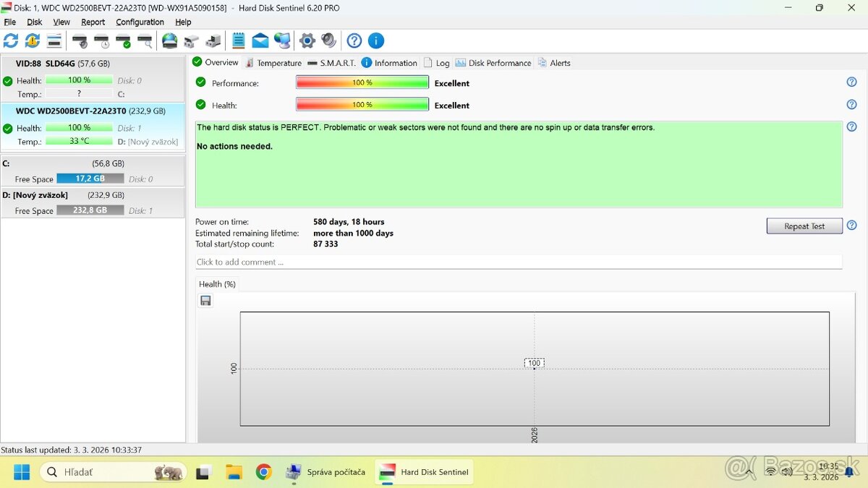Open the notepad report icon
This screenshot has width=868, height=488.
(x=238, y=40)
